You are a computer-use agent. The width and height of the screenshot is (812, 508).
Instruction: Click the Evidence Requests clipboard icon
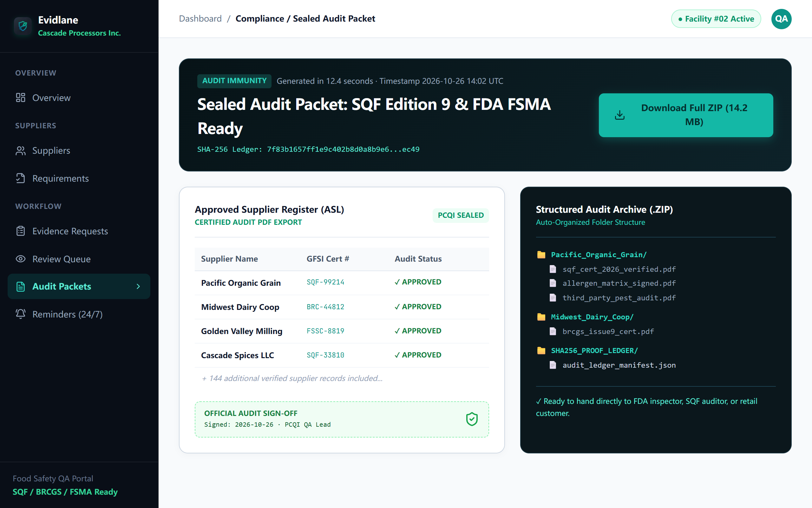(x=21, y=231)
